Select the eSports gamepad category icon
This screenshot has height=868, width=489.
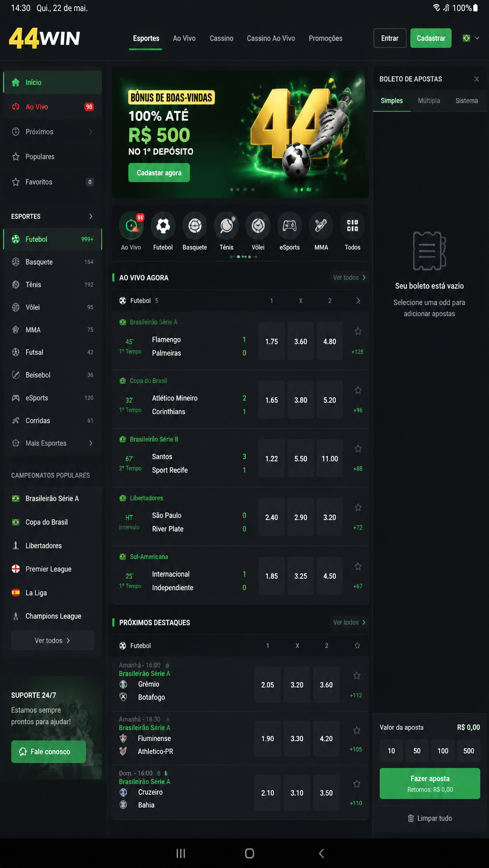pos(289,226)
